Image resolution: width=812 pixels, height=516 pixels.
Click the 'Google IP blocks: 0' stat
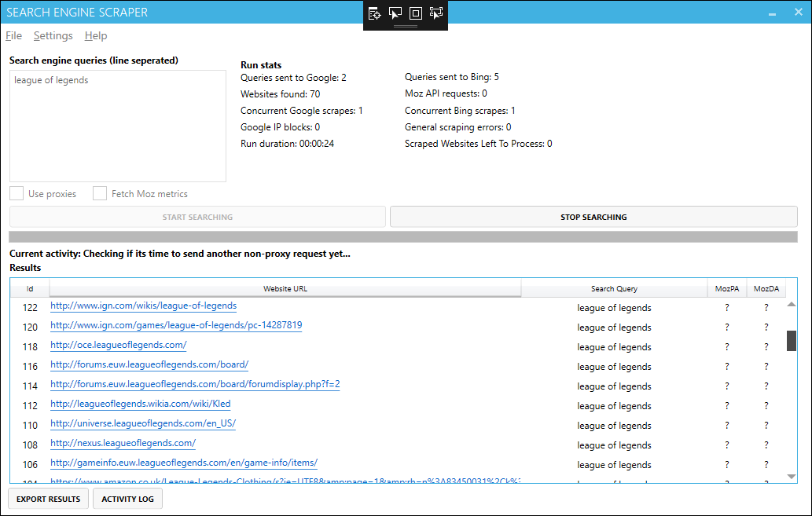280,127
